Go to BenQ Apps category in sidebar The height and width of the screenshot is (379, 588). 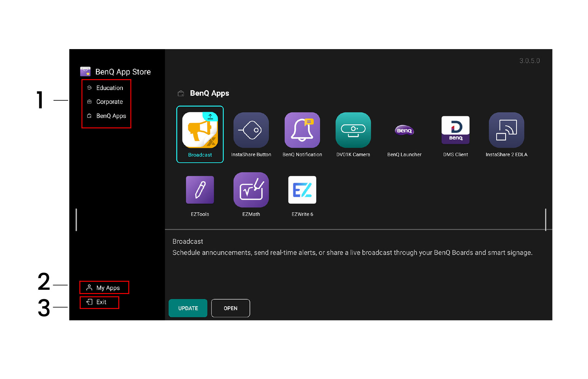111,116
